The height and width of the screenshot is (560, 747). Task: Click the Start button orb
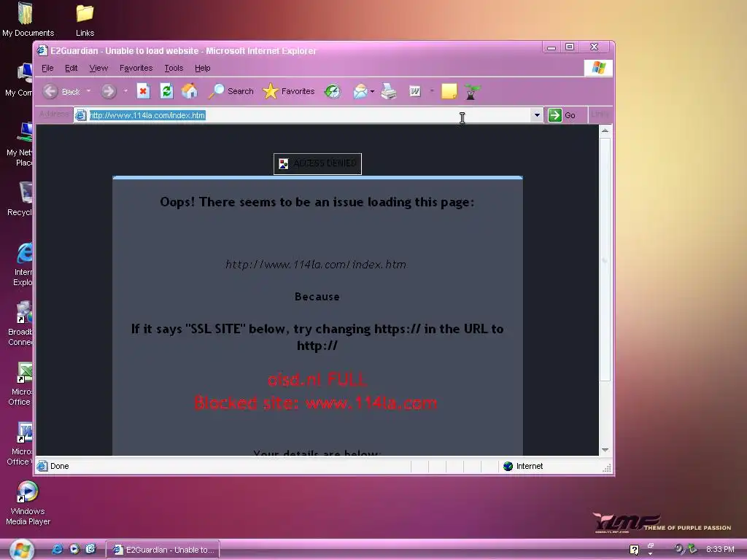(21, 550)
